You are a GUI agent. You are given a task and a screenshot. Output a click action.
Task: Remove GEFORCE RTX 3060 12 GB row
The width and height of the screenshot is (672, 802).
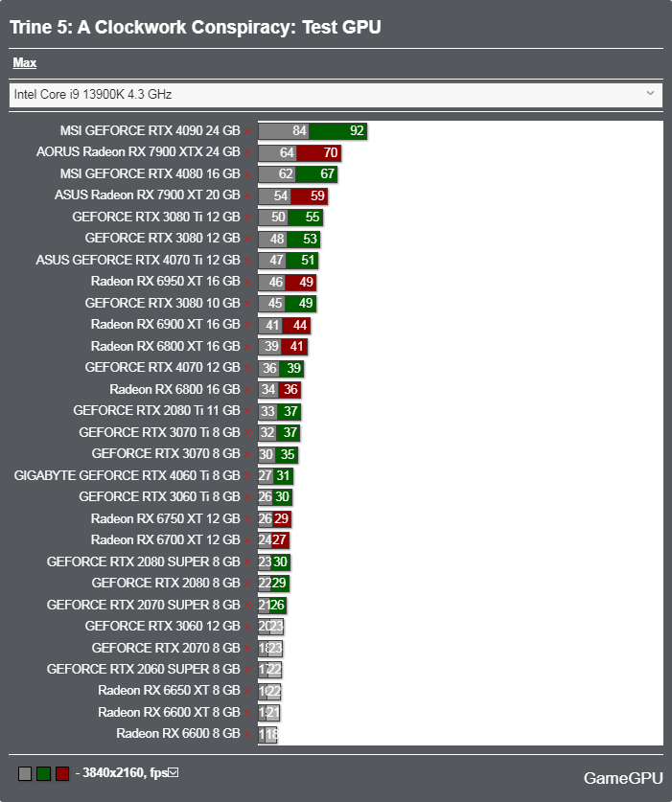point(247,627)
